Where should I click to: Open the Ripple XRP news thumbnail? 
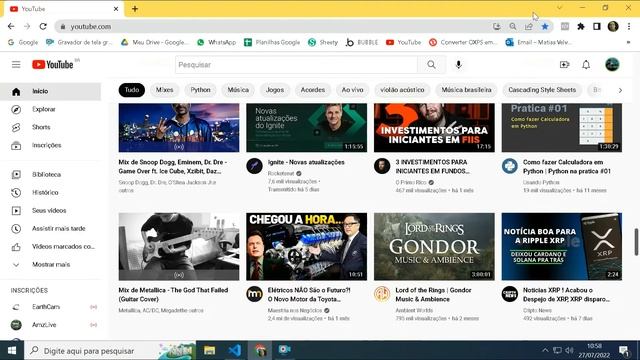coord(562,247)
